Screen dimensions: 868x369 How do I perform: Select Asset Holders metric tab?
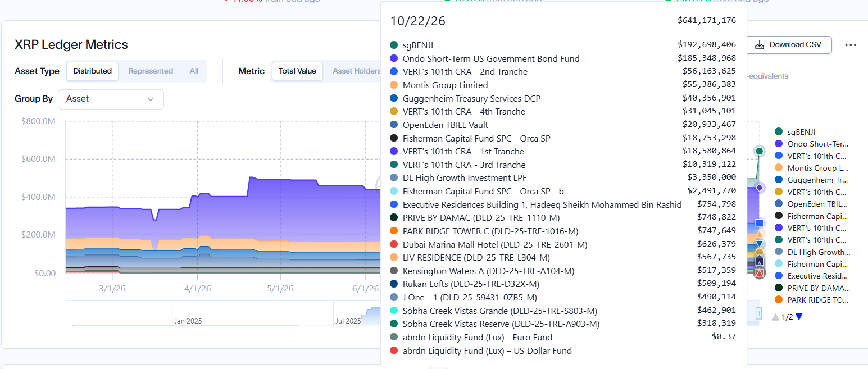pos(356,71)
